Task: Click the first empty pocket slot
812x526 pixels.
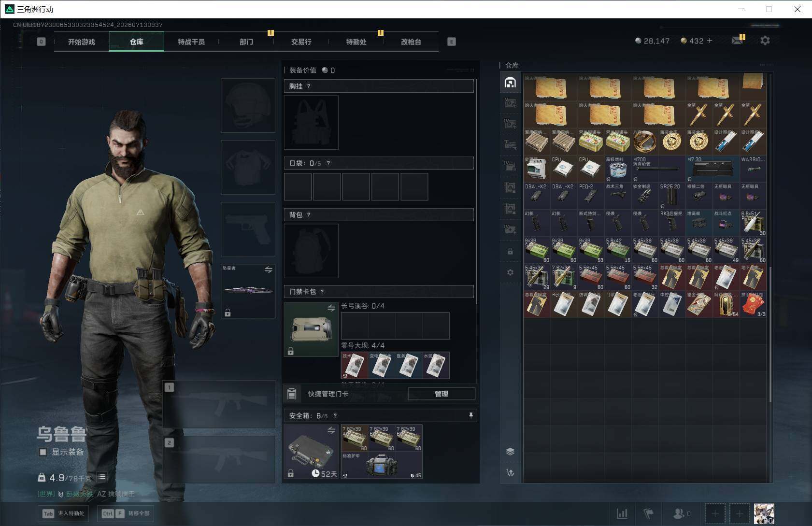Action: [x=298, y=186]
